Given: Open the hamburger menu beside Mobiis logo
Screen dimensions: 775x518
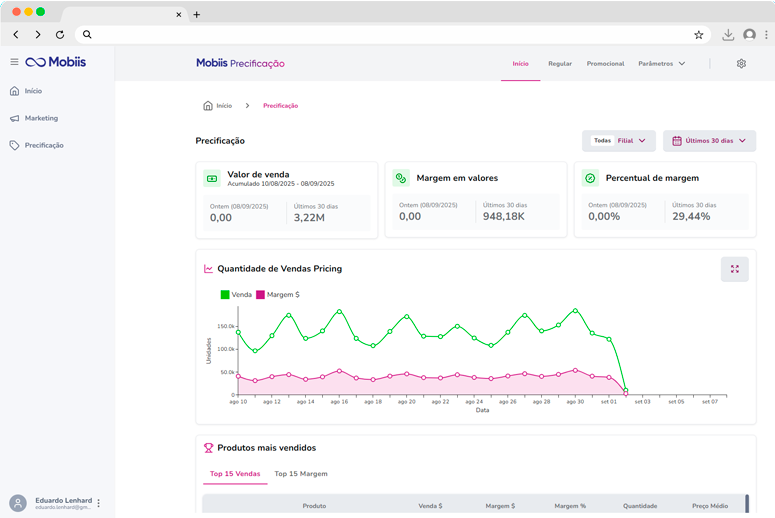Looking at the screenshot, I should point(14,62).
